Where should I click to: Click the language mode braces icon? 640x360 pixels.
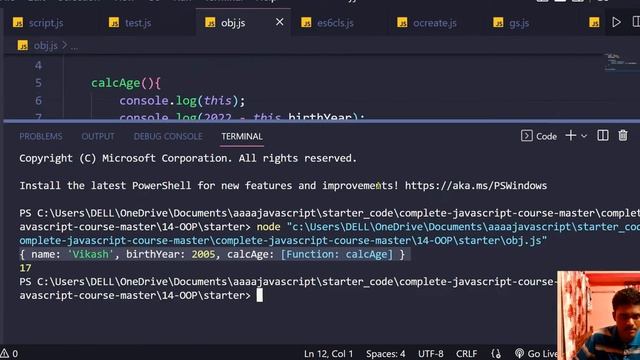[x=496, y=353]
